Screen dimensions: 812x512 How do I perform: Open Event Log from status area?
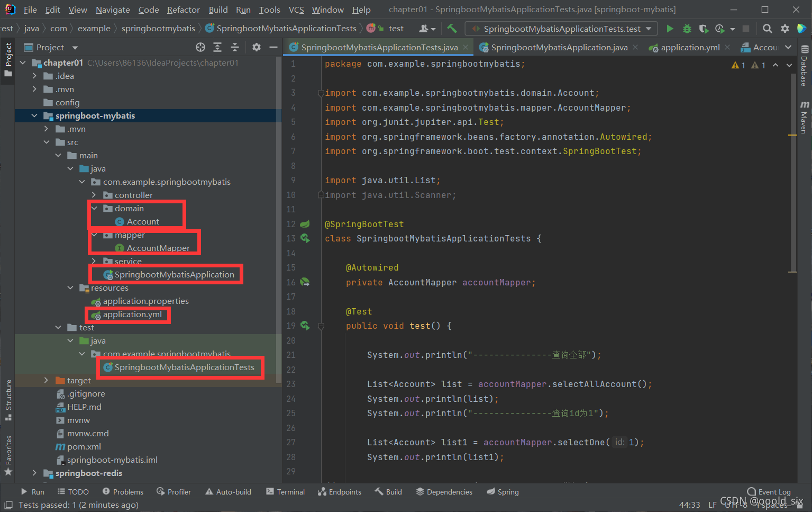coord(769,492)
